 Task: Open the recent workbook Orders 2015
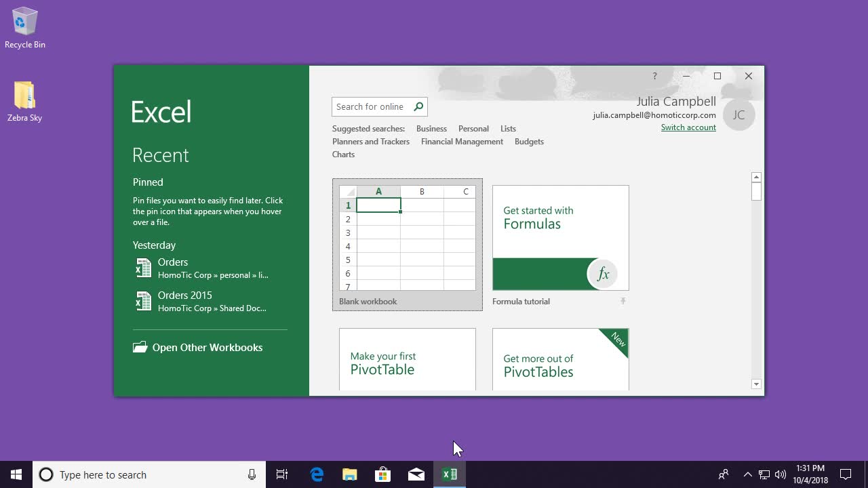click(184, 295)
